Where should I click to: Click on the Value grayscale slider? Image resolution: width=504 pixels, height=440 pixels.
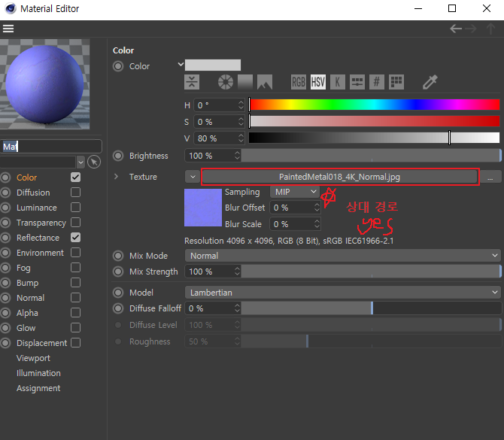375,138
